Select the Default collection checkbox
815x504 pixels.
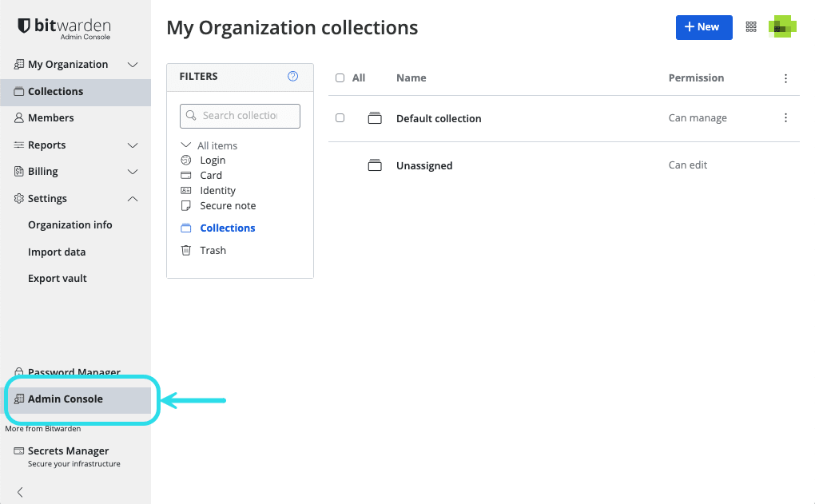(x=340, y=117)
